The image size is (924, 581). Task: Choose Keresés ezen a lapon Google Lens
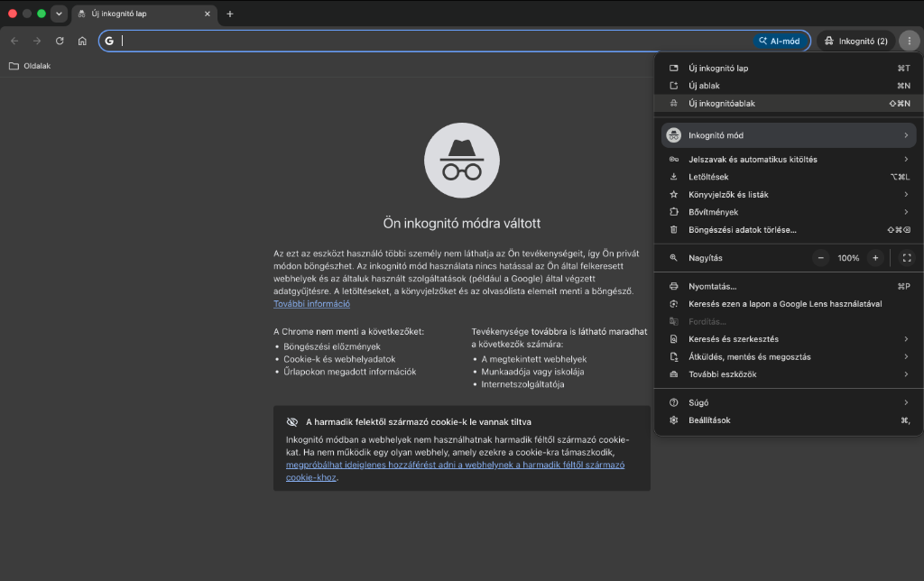click(x=789, y=304)
